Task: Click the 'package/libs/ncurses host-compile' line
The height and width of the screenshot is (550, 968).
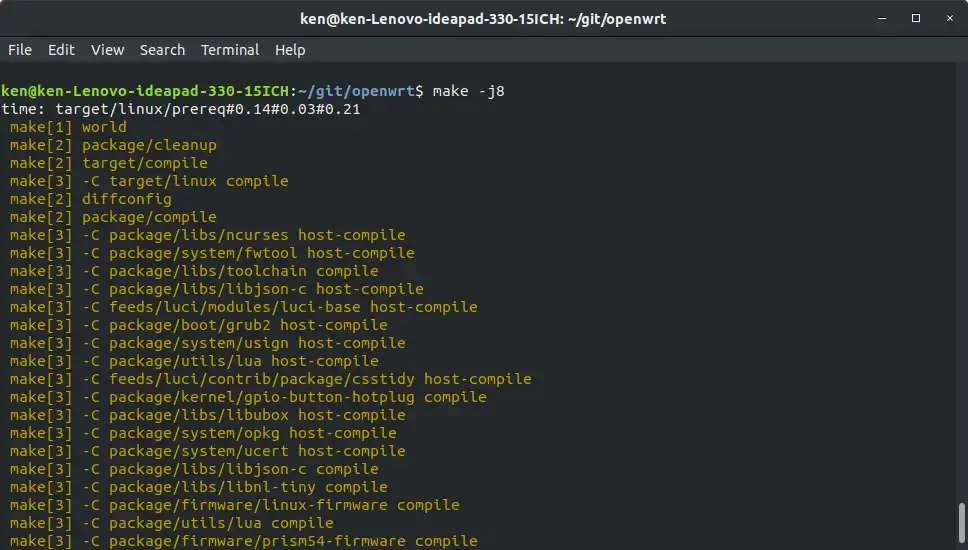Action: click(x=207, y=235)
